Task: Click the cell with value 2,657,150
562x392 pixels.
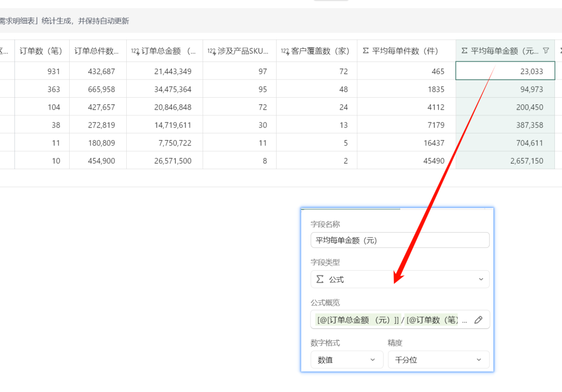Action: click(x=505, y=161)
